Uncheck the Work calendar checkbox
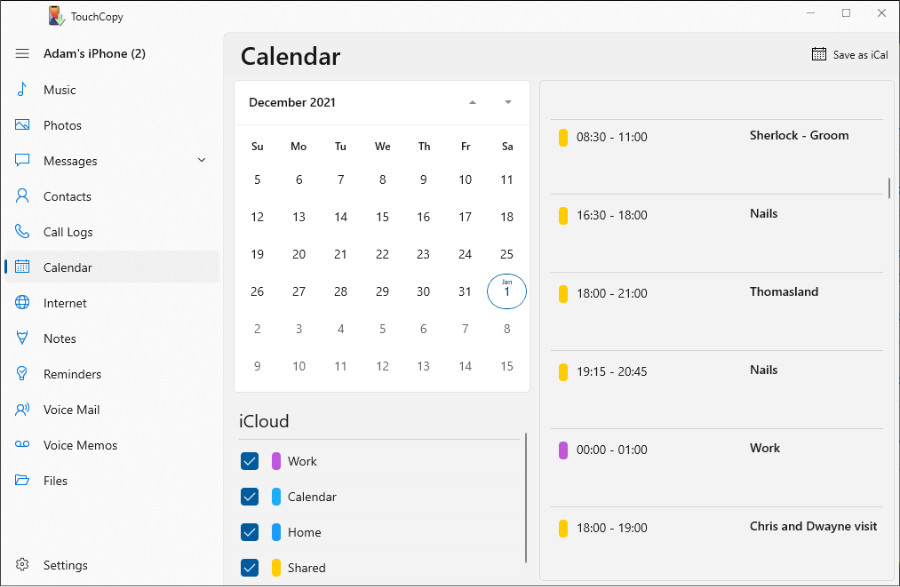Screen dimensions: 900x587 click(250, 461)
